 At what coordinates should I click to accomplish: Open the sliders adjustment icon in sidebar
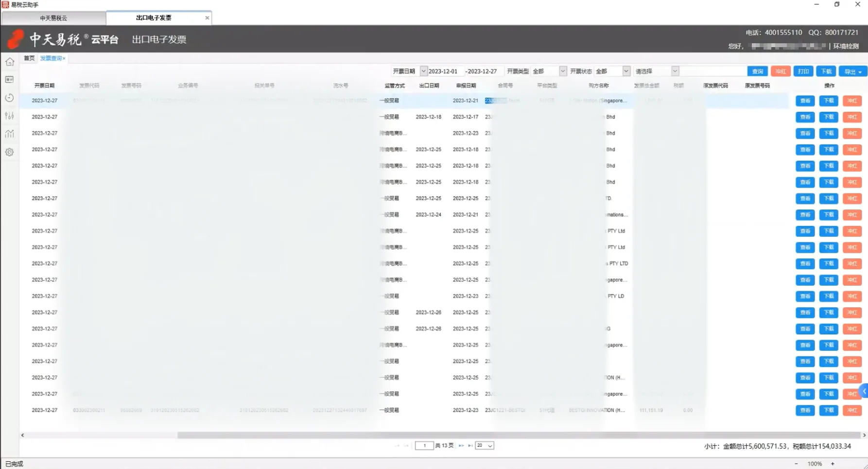10,116
